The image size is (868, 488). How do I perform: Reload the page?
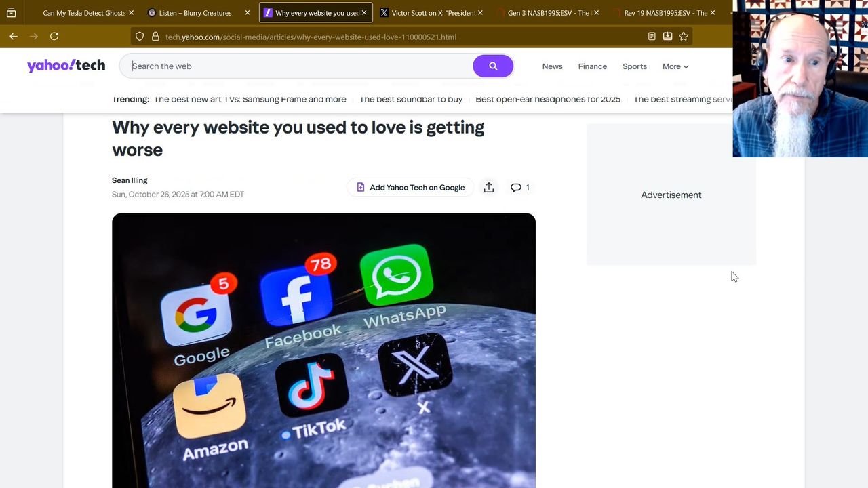pos(54,36)
